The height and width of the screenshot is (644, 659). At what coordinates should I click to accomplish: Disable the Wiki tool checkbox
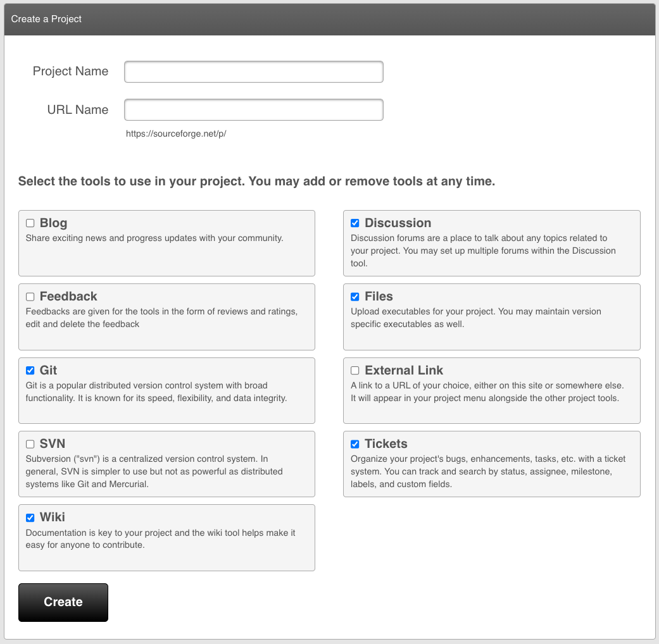[x=30, y=517]
